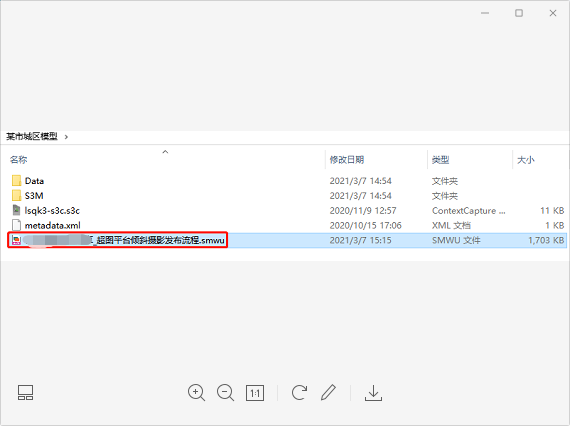The image size is (570, 426).
Task: Click 2021/3/7 14:54 in Data row
Action: coord(360,181)
